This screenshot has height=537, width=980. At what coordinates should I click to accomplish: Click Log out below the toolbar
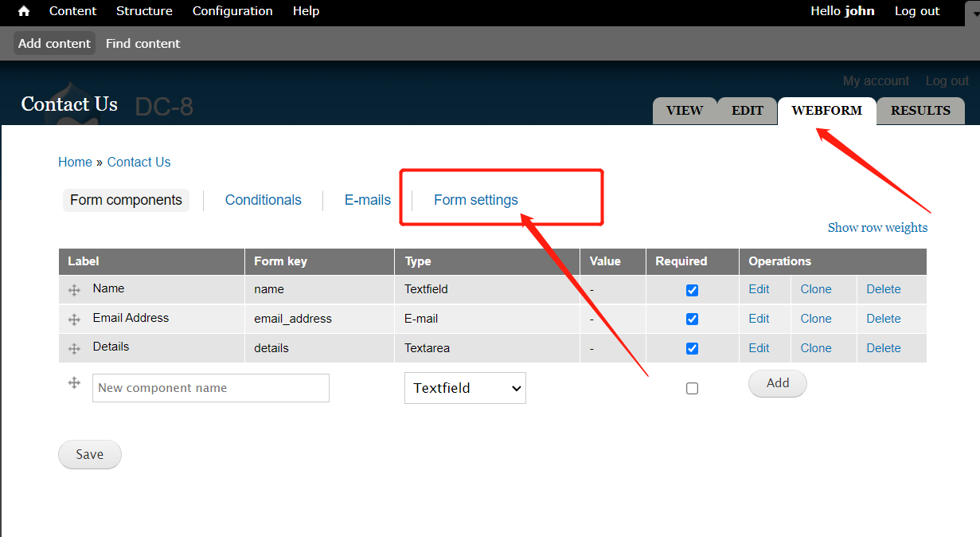(x=947, y=80)
